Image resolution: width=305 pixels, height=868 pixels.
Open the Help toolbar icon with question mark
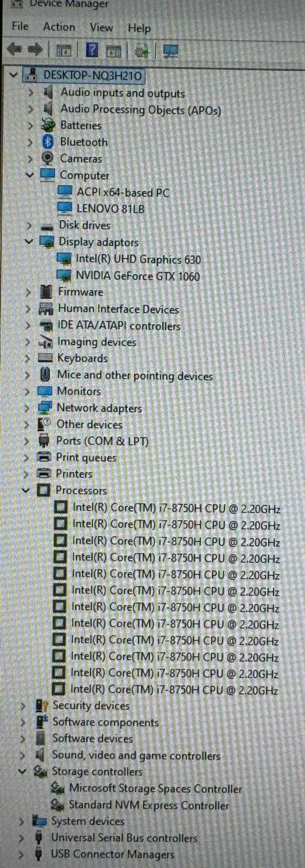[92, 50]
